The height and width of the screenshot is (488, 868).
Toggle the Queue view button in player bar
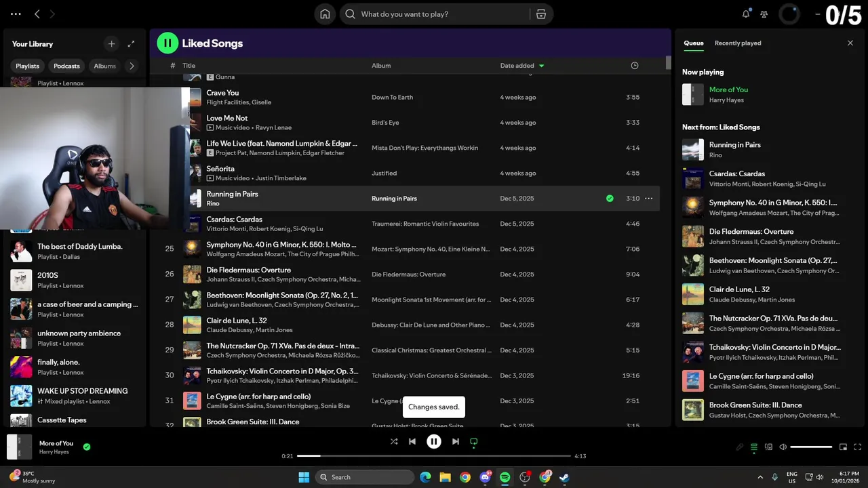pos(754,447)
